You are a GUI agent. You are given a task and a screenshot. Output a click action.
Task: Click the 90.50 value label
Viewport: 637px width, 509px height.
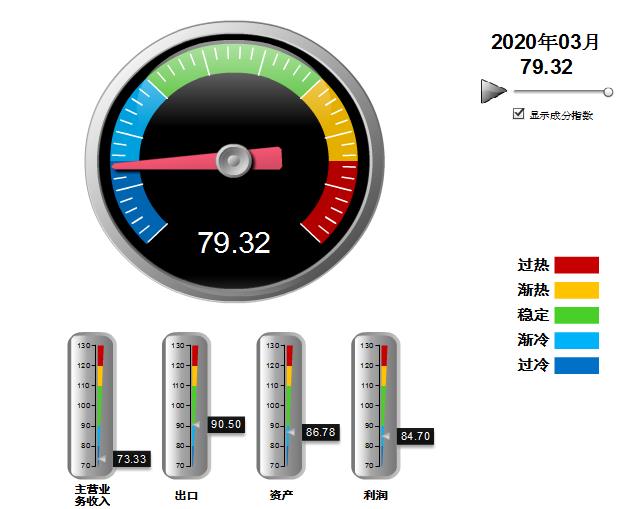tap(226, 424)
